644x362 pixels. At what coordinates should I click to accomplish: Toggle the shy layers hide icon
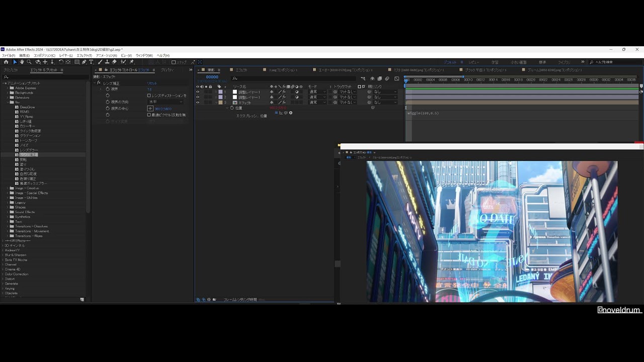(x=372, y=78)
